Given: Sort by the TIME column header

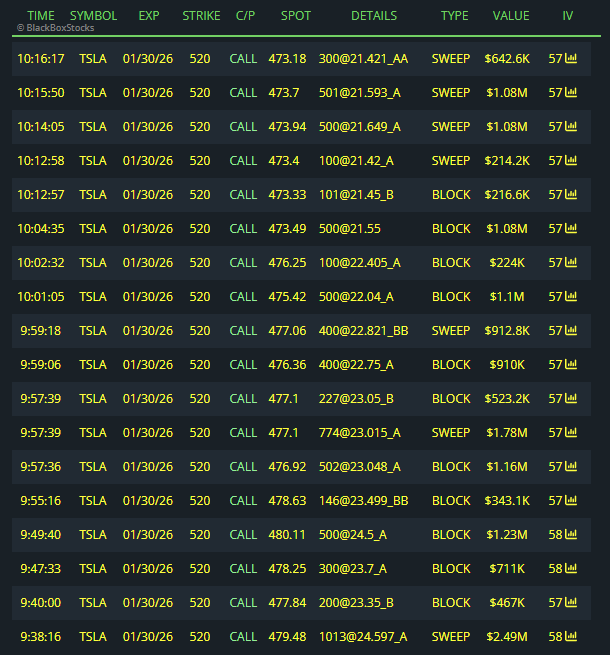Looking at the screenshot, I should tap(41, 16).
